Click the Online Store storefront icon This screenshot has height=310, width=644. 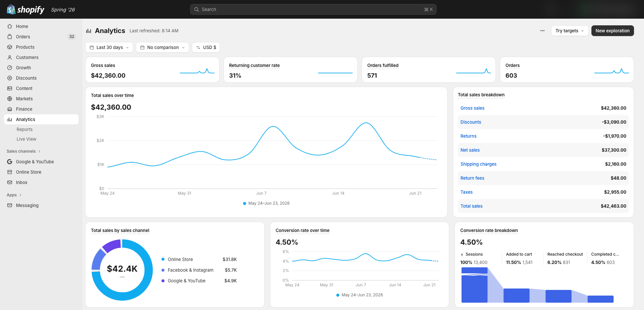coord(10,172)
